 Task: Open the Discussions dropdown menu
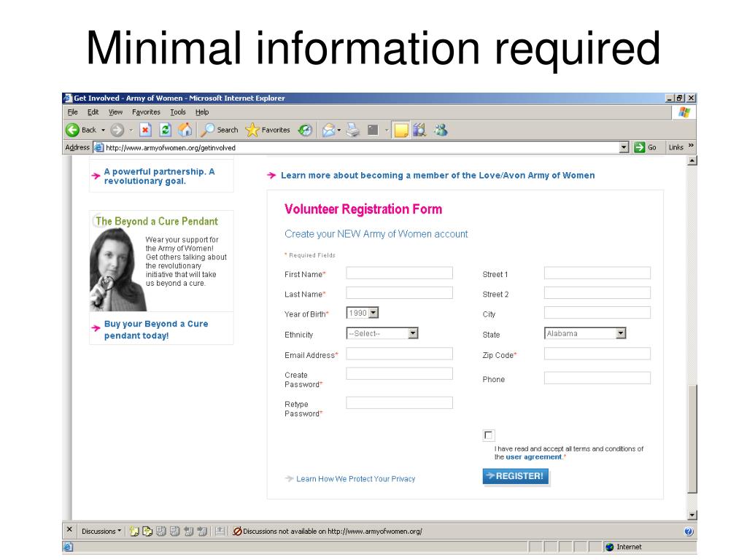point(101,531)
